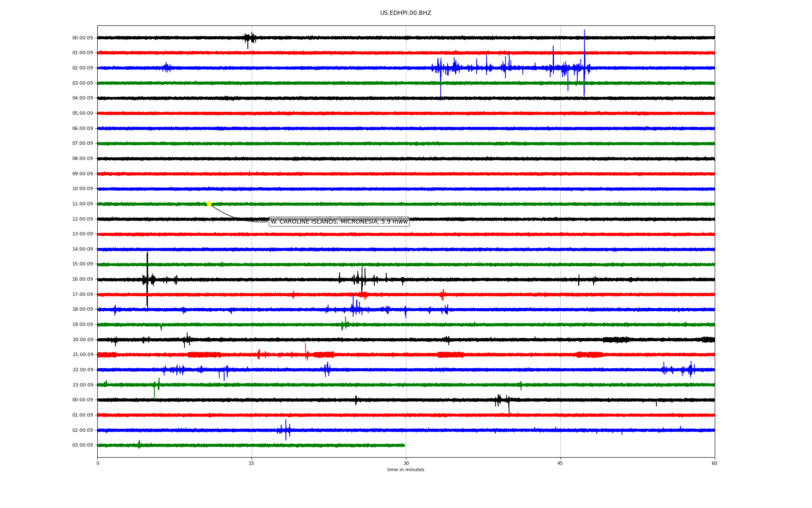Click the x-axis tick label 45
The height and width of the screenshot is (508, 812).
click(x=560, y=463)
